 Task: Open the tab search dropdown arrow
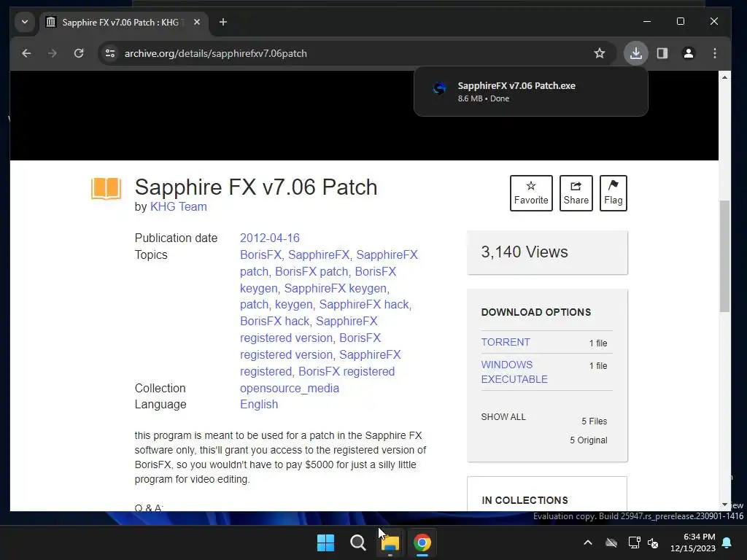25,22
